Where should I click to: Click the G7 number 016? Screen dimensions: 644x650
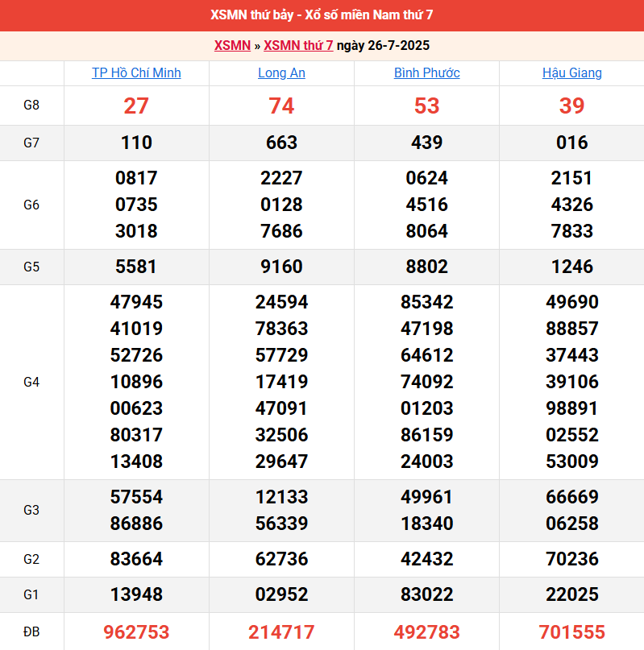(x=572, y=143)
